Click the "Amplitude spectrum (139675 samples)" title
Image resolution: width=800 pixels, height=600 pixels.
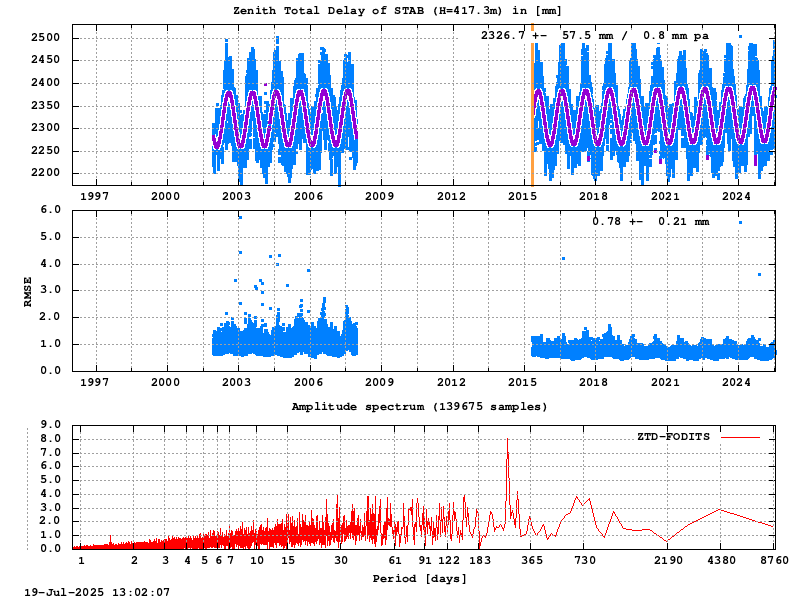click(x=419, y=407)
